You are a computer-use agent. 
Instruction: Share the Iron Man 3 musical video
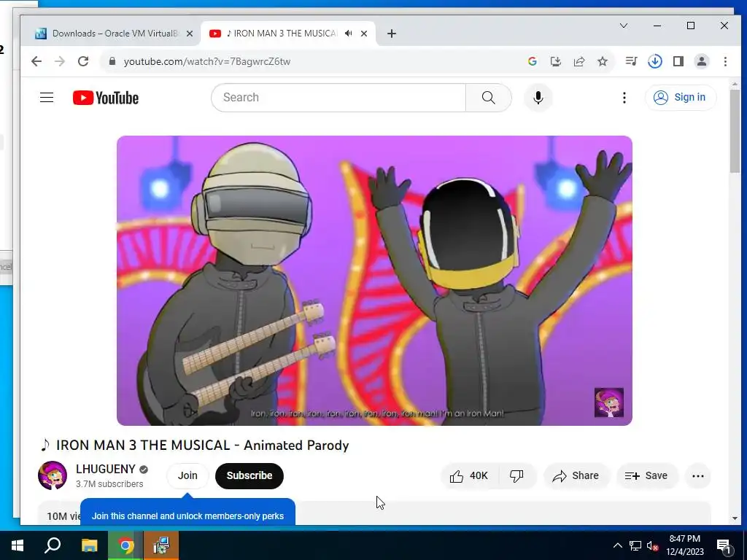coord(576,475)
